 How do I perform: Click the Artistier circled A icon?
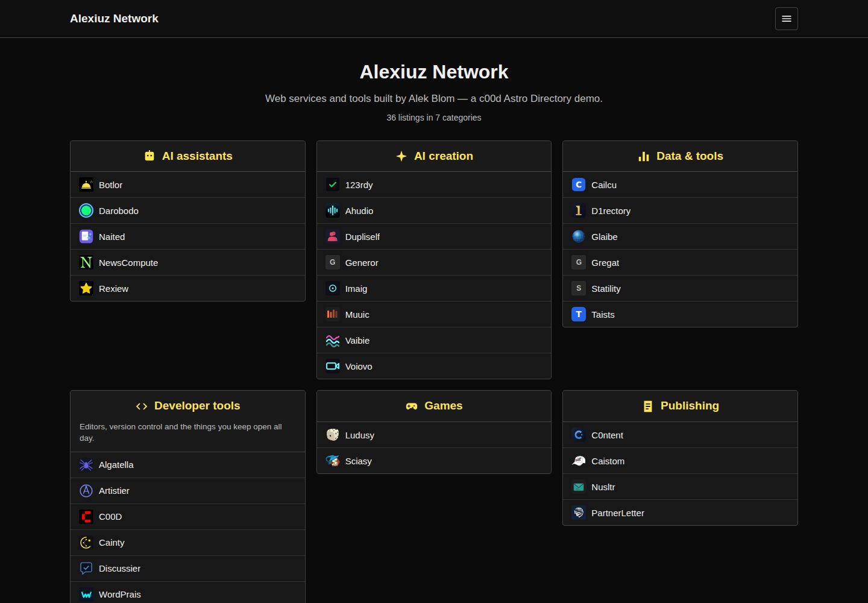(86, 491)
